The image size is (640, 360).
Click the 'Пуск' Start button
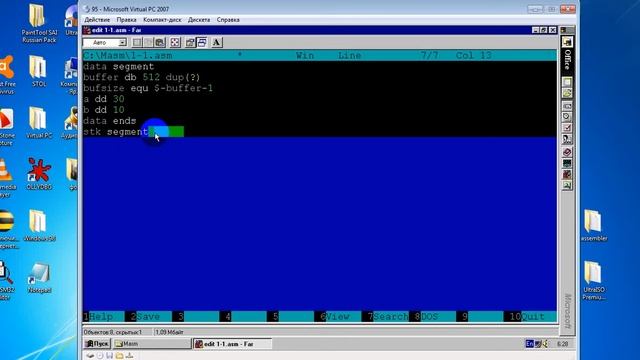[97, 344]
